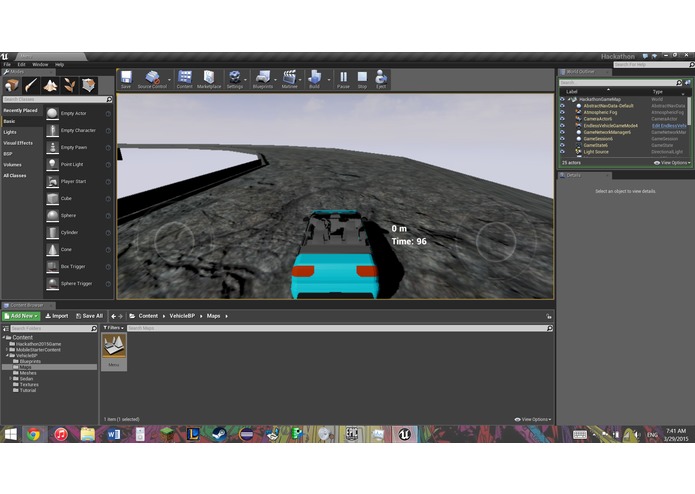Viewport: 695px width, 494px height.
Task: Pick the Empty Pawn item
Action: point(78,147)
